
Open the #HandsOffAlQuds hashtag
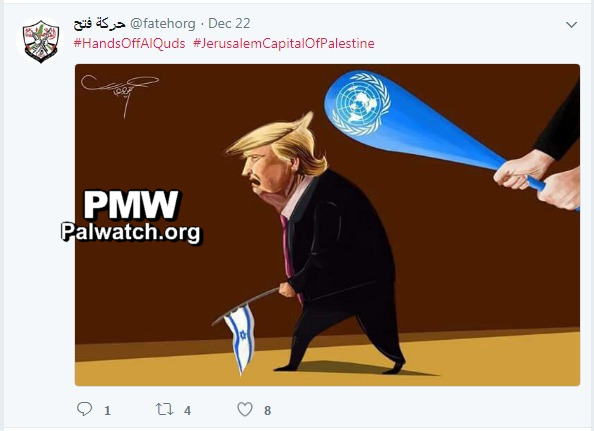(130, 43)
